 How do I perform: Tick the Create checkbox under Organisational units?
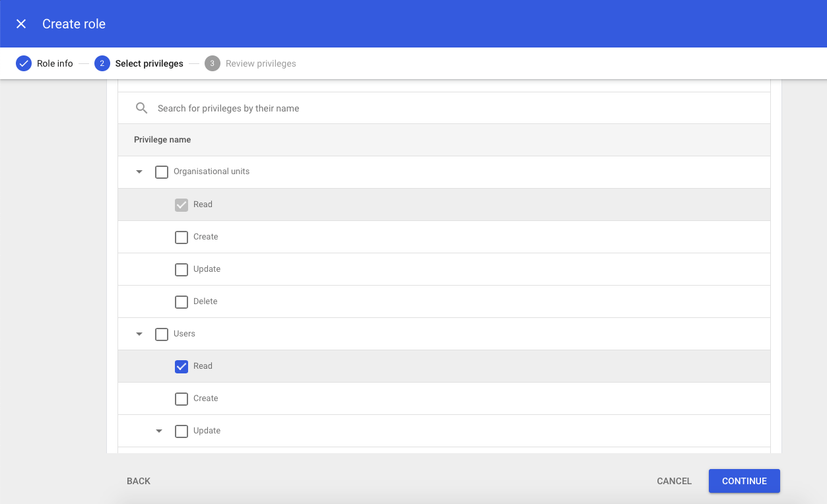pos(182,237)
